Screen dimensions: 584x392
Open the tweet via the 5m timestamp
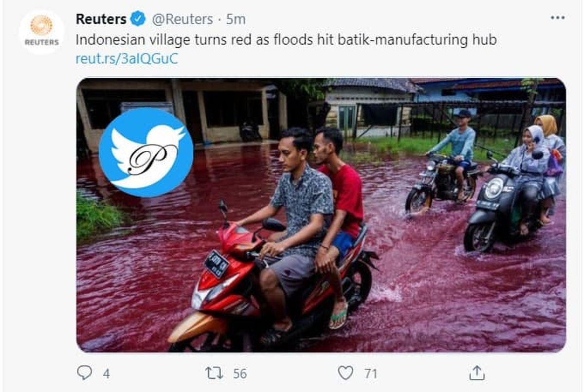236,19
